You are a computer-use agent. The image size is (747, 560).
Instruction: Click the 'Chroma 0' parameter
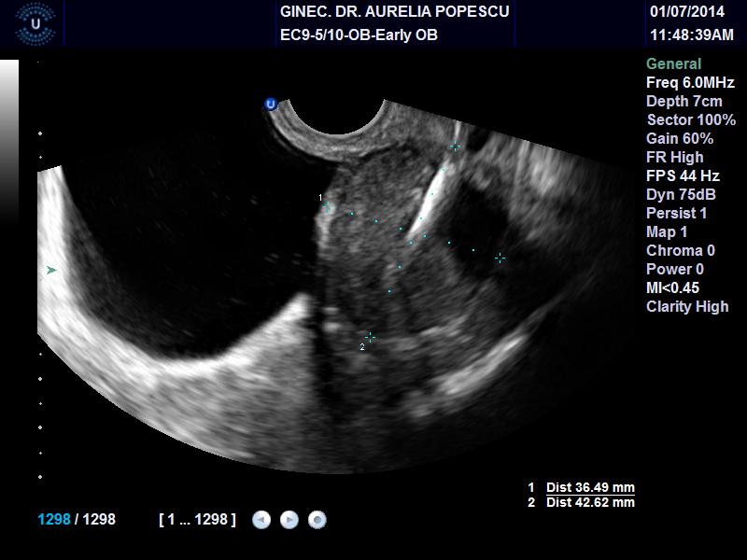681,250
